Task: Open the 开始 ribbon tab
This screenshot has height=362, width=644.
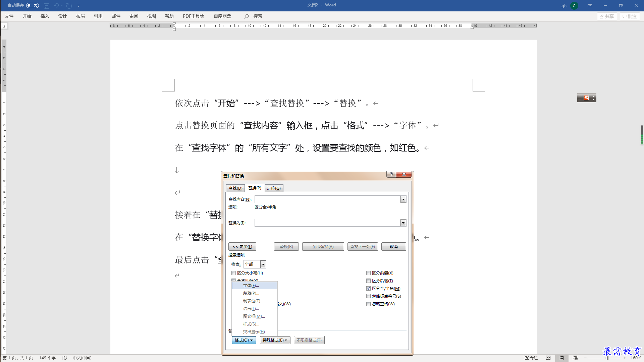Action: [27, 16]
